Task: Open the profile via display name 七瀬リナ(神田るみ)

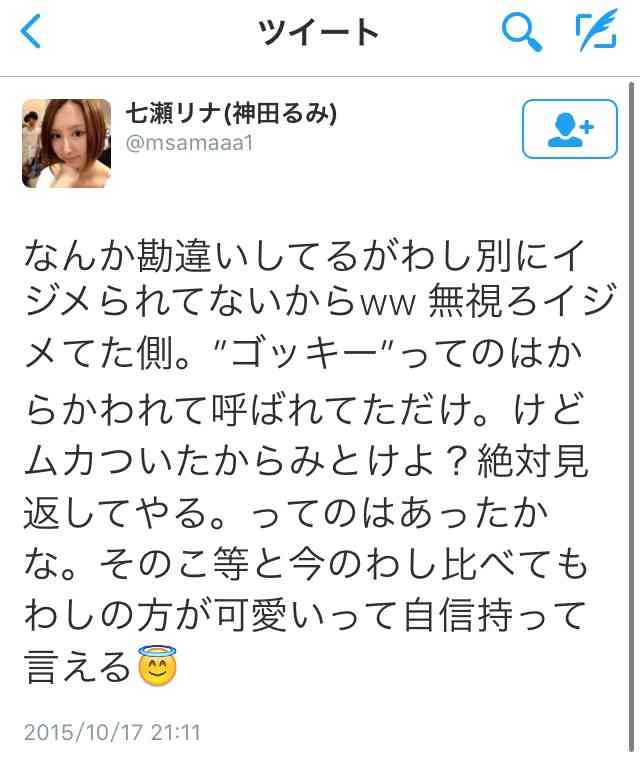Action: 231,114
